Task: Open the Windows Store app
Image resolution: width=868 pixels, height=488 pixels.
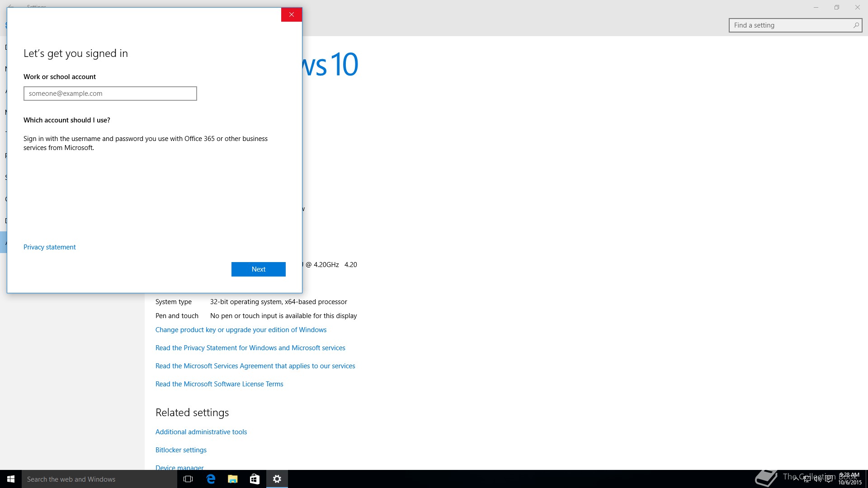Action: pos(255,479)
